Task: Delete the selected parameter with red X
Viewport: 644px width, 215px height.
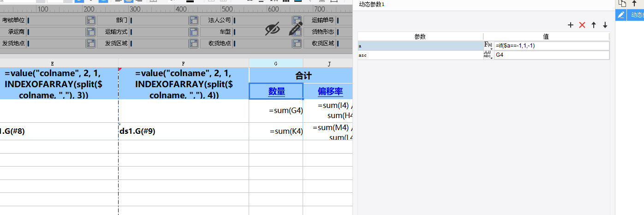Action: [x=582, y=25]
